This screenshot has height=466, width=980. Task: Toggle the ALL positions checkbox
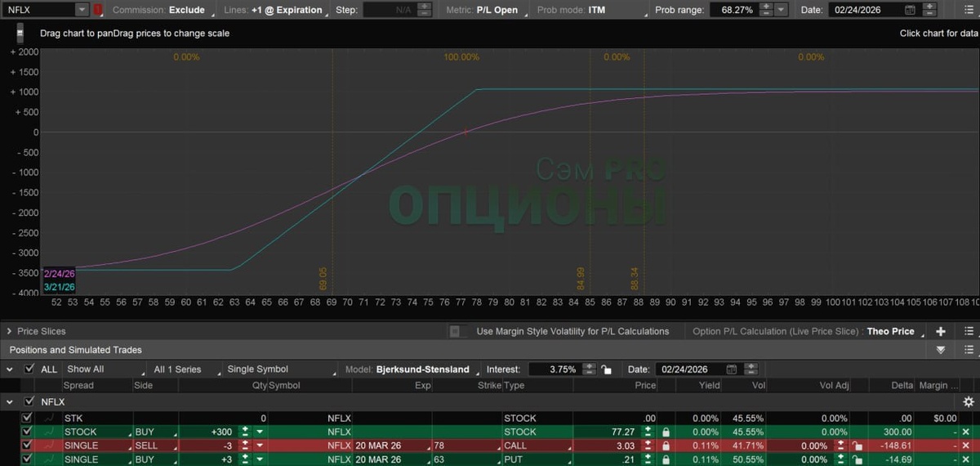tap(29, 370)
